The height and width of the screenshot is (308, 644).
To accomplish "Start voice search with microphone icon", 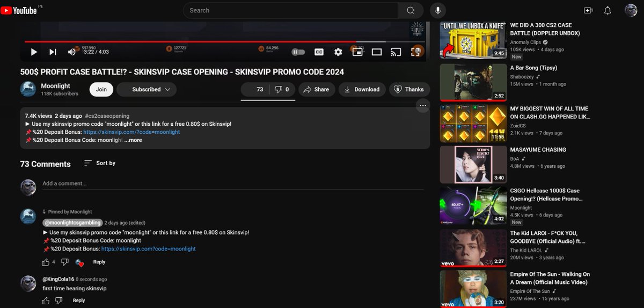I will point(438,10).
